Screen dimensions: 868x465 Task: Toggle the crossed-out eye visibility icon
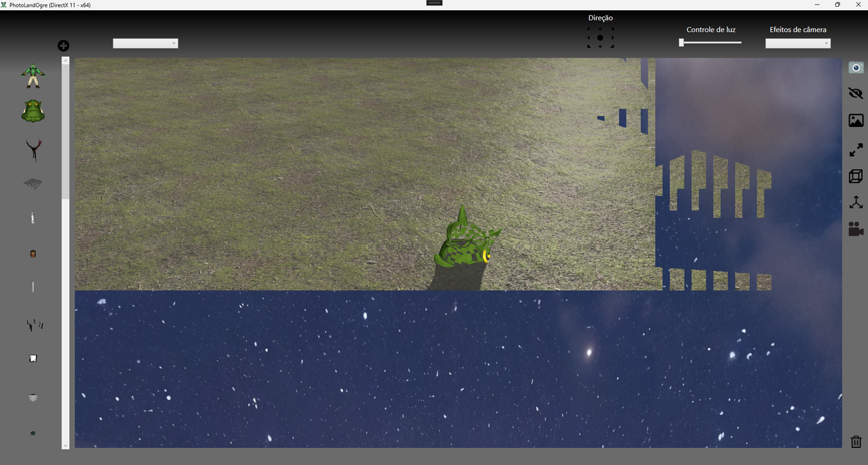point(856,94)
